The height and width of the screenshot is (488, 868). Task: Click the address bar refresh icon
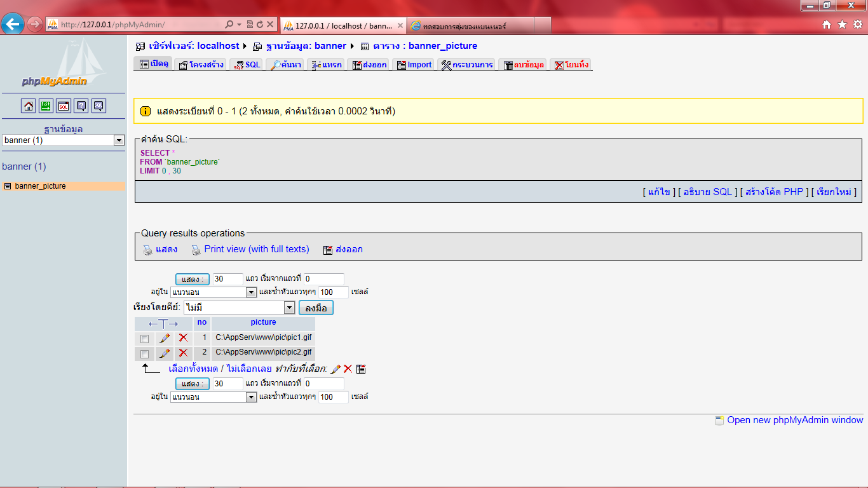point(259,25)
